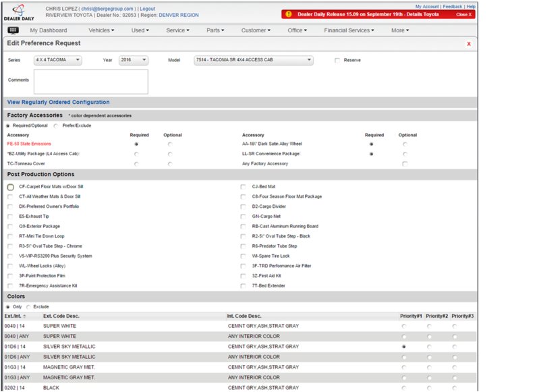Close the Edit Preference Request panel
Image resolution: width=539 pixels, height=392 pixels.
tap(469, 44)
